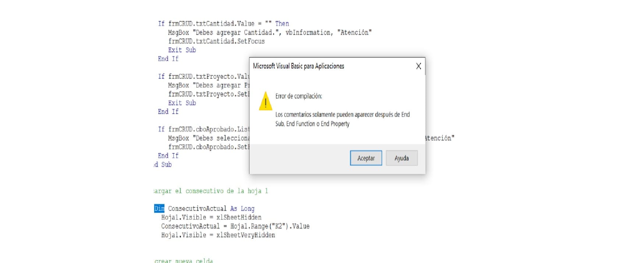The height and width of the screenshot is (263, 644).
Task: Click the Hoja1.Range("K2").Value assignment line
Action: pyautogui.click(x=235, y=226)
